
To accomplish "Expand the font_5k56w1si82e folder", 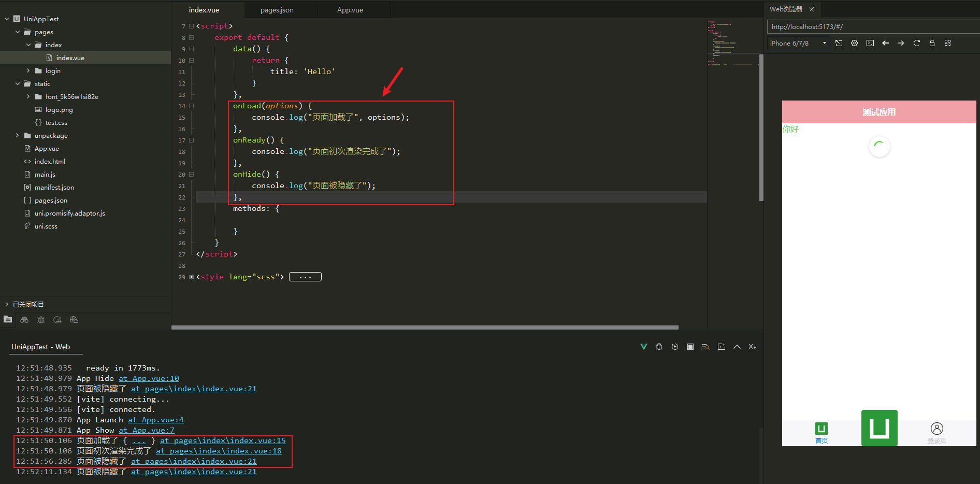I will point(28,96).
